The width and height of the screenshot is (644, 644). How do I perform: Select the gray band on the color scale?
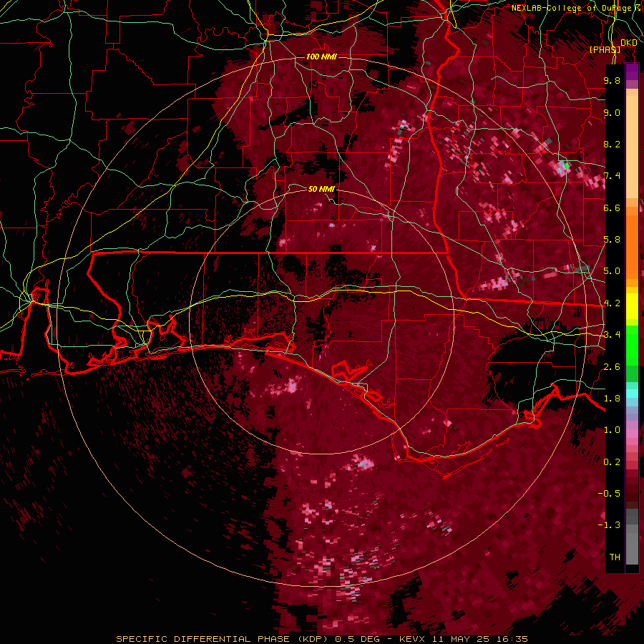click(632, 537)
